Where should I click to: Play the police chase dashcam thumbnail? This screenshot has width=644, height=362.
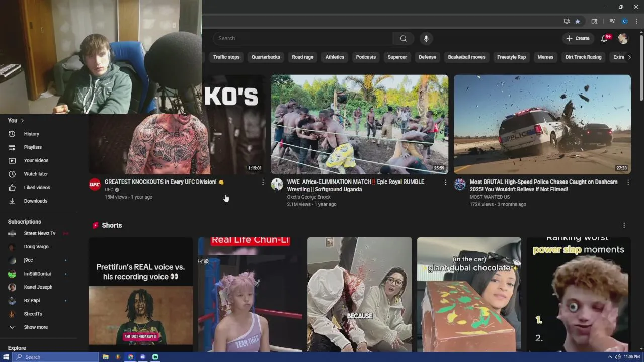tap(542, 124)
